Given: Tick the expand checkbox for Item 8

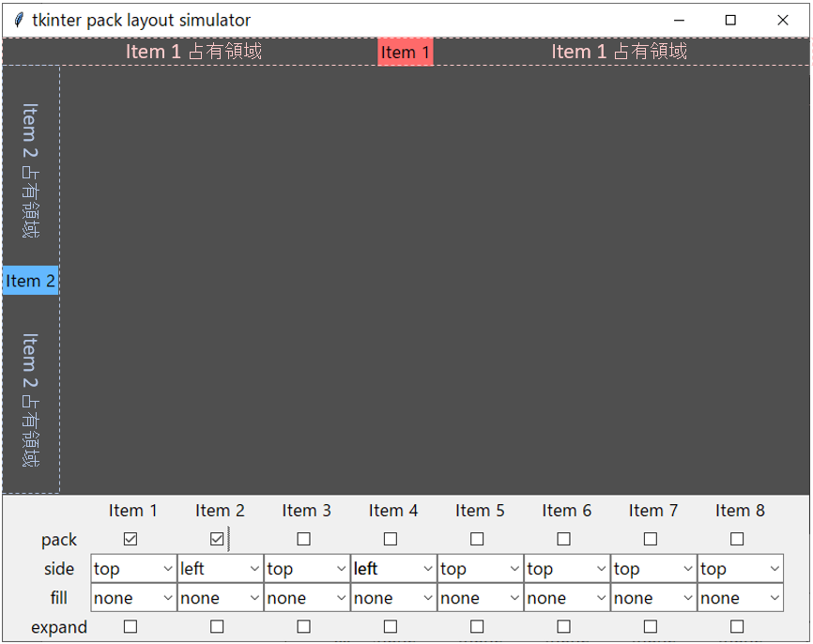Looking at the screenshot, I should pyautogui.click(x=737, y=627).
